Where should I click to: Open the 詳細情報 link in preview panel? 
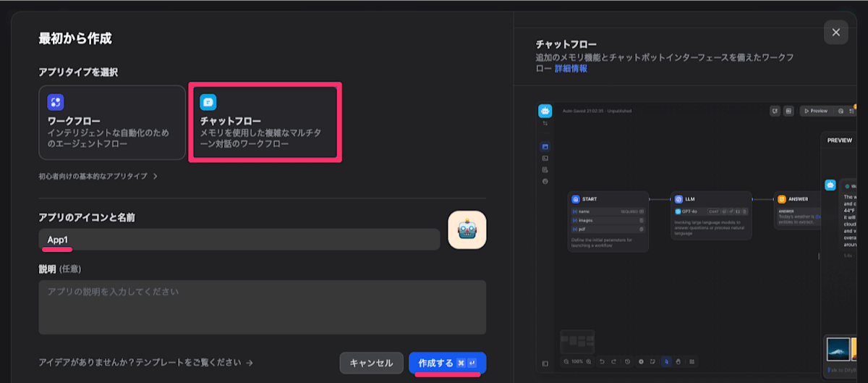coord(571,68)
